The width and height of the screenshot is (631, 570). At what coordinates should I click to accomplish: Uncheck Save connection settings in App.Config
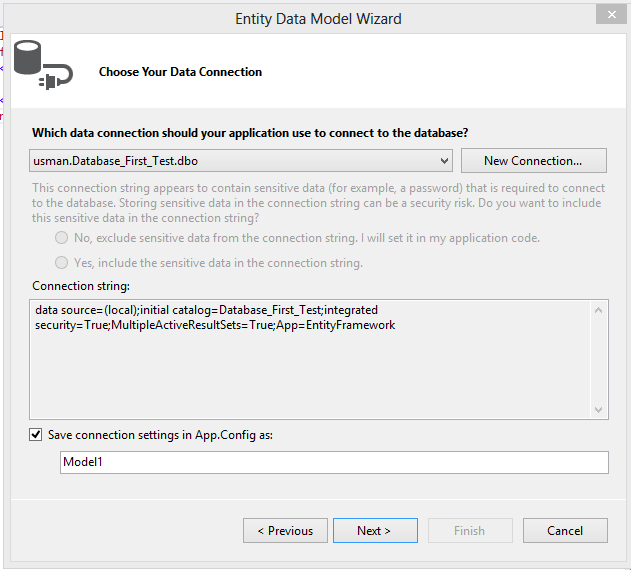(35, 435)
